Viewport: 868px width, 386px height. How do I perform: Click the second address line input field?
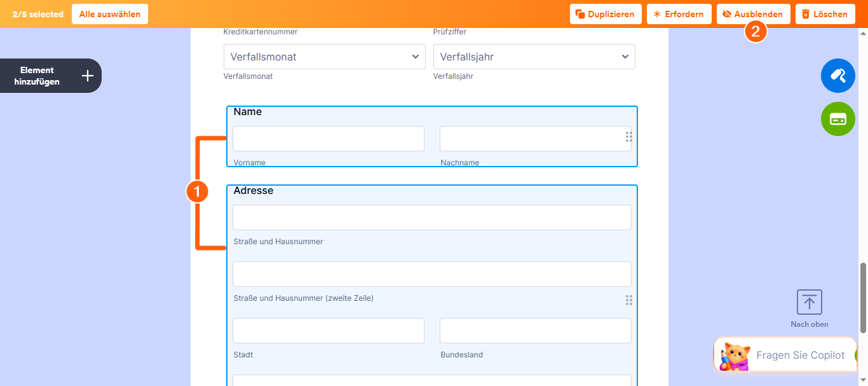[x=432, y=274]
